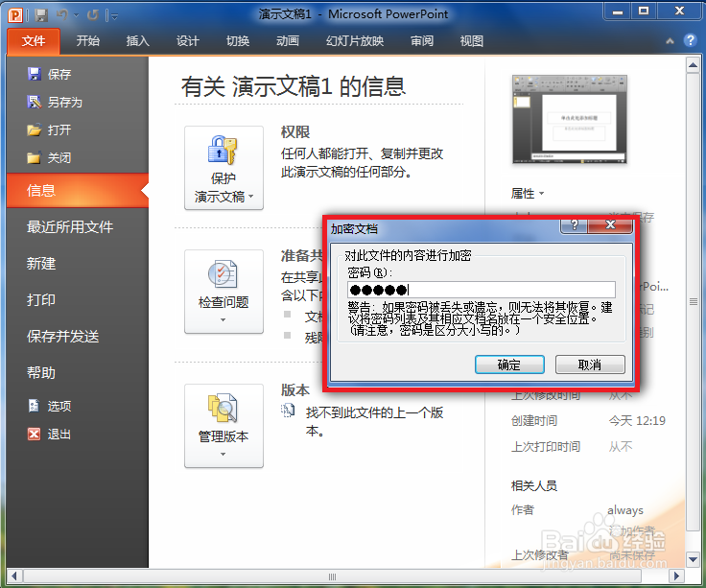
Task: Switch to the 设计 tab
Action: [x=187, y=41]
